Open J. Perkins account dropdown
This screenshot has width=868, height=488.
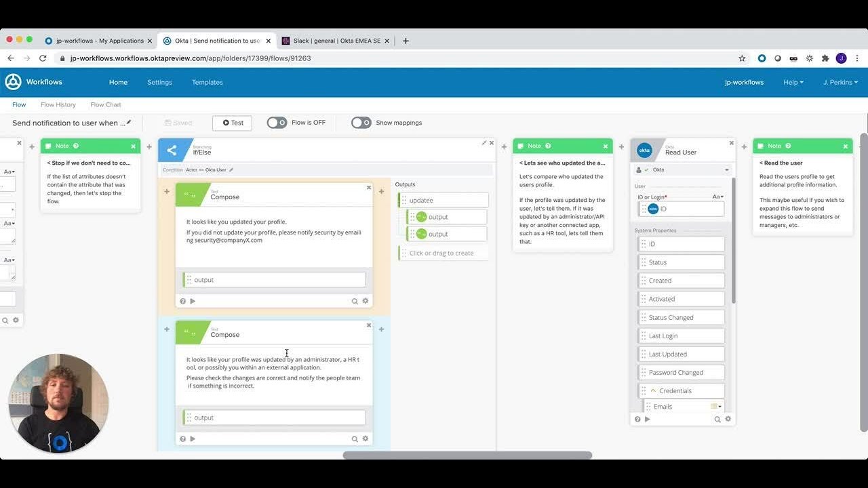point(840,82)
